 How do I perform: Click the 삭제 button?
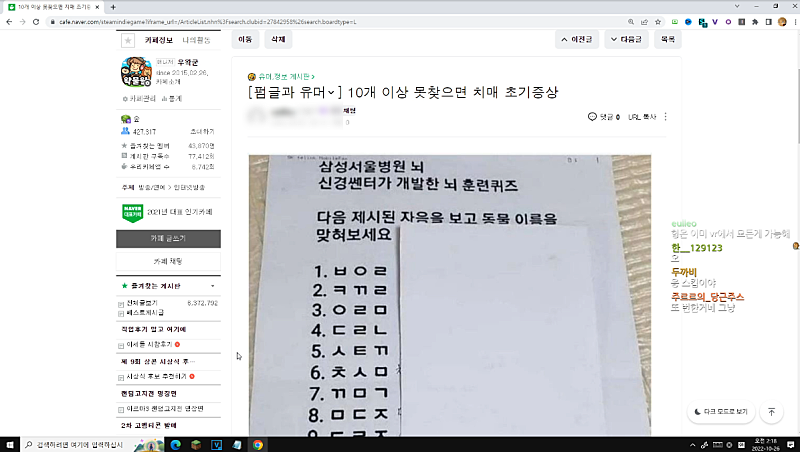click(x=278, y=39)
